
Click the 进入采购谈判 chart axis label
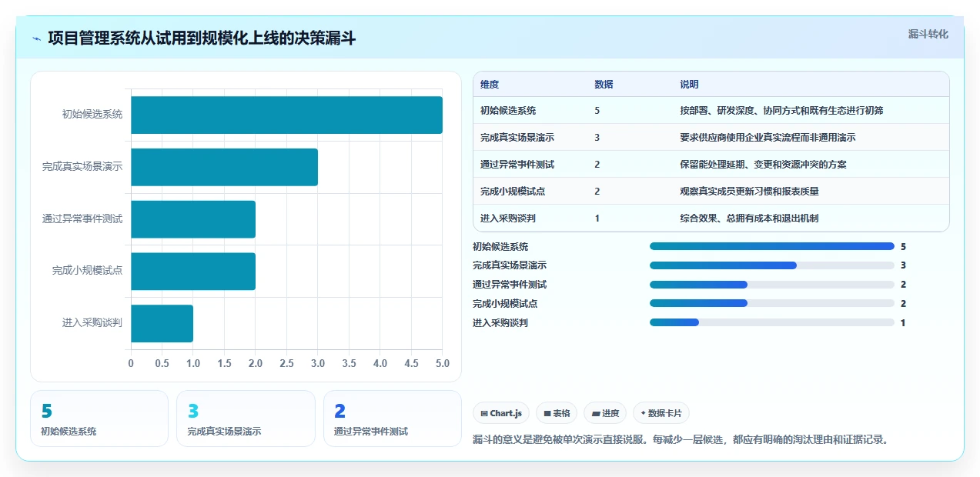click(x=92, y=323)
